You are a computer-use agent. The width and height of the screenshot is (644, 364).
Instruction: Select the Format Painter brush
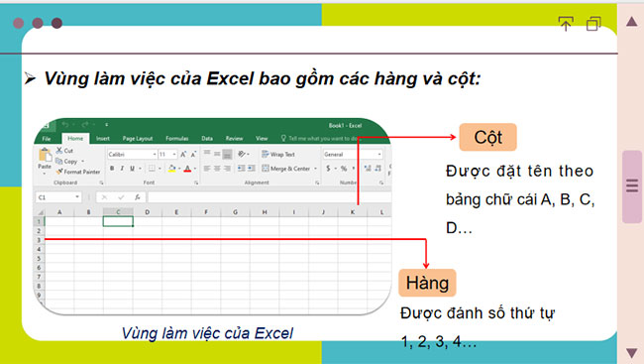click(59, 172)
